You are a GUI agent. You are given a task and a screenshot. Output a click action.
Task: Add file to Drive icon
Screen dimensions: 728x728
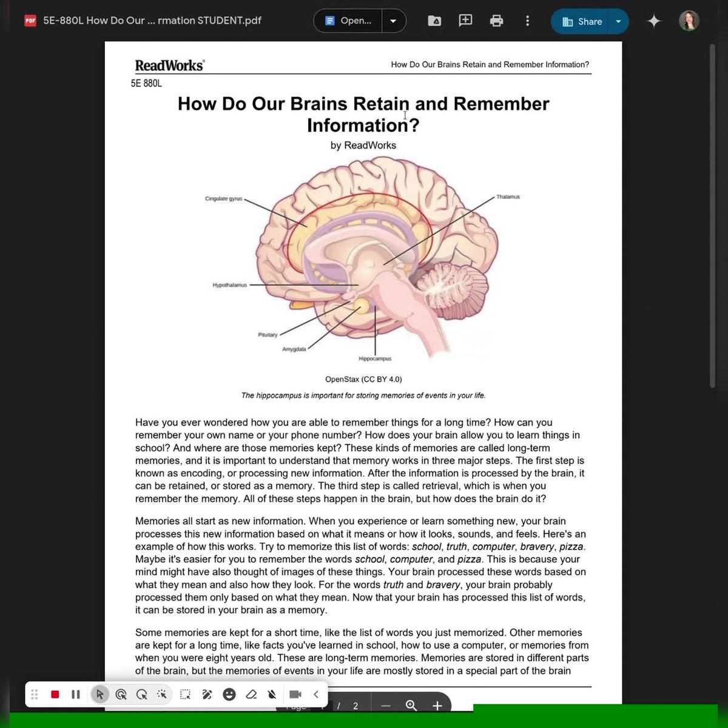pyautogui.click(x=435, y=21)
